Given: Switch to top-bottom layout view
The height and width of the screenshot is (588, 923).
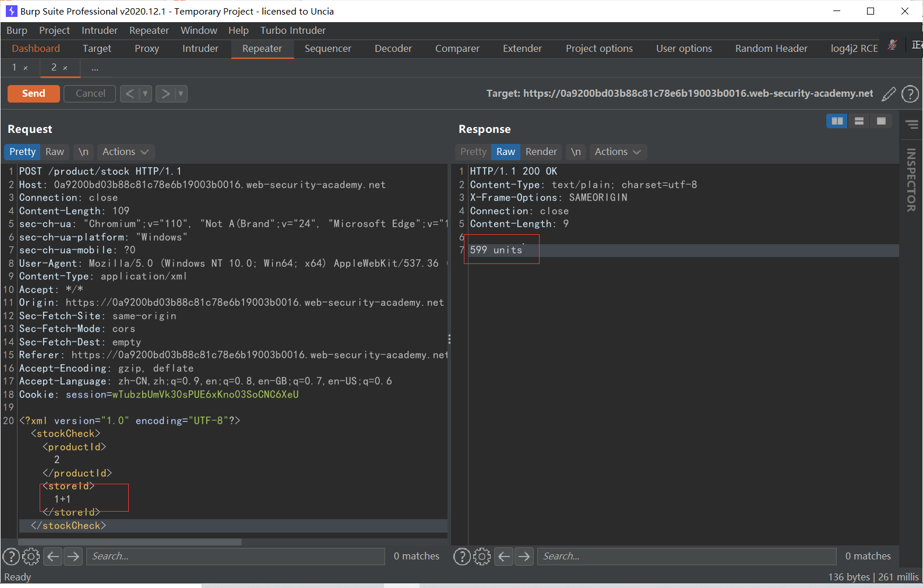Looking at the screenshot, I should coord(859,121).
